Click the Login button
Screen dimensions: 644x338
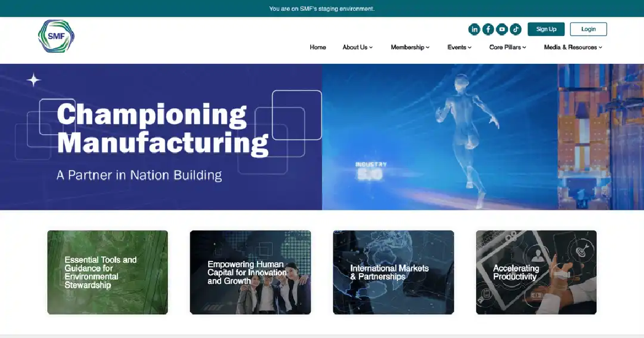tap(588, 29)
